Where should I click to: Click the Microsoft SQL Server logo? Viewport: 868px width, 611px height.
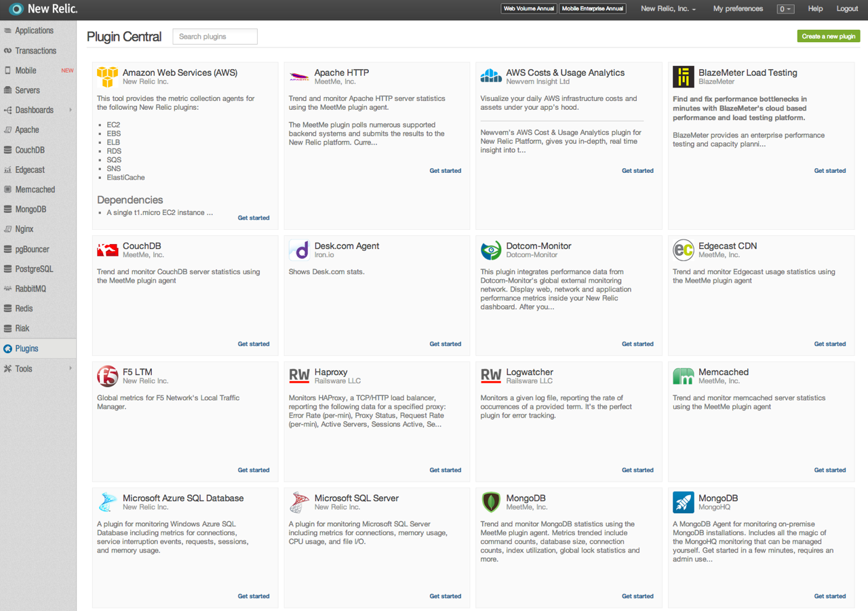[x=300, y=502]
